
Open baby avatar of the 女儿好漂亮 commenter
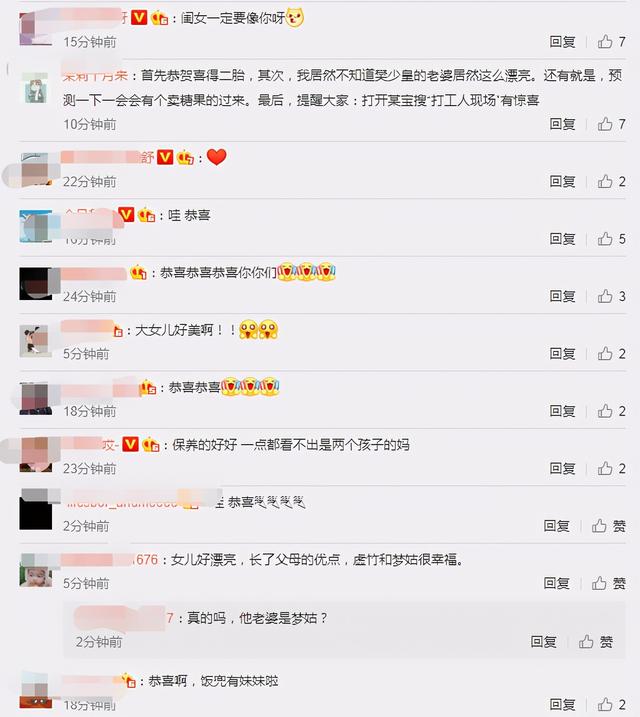pyautogui.click(x=35, y=570)
